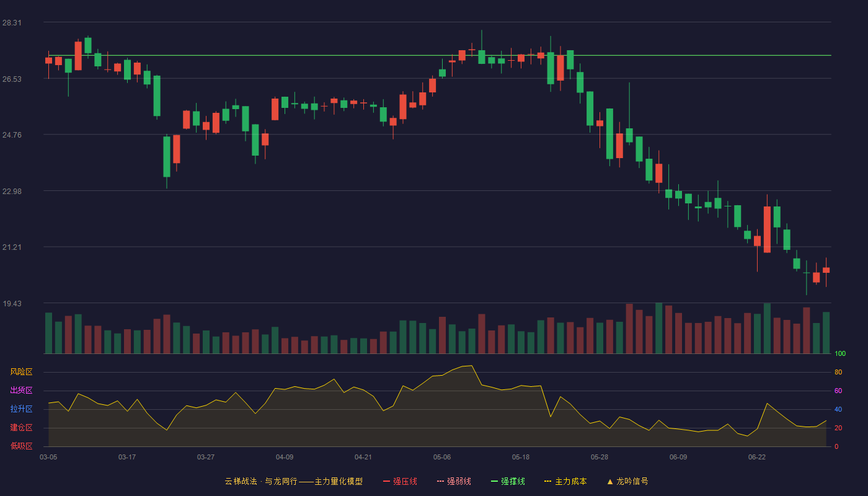This screenshot has height=496, width=868.
Task: Toggle the 龙吟信号 legend item
Action: click(627, 481)
